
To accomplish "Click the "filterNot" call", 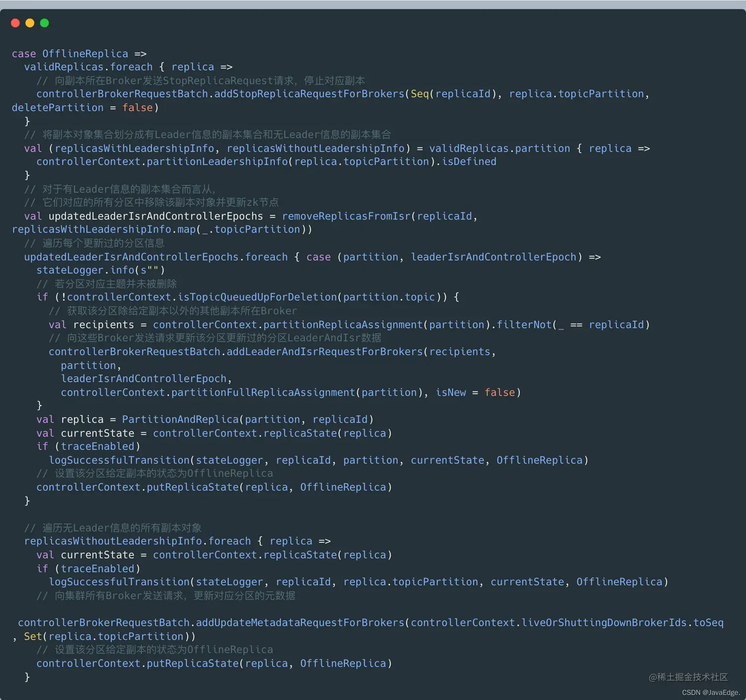I will coord(524,325).
